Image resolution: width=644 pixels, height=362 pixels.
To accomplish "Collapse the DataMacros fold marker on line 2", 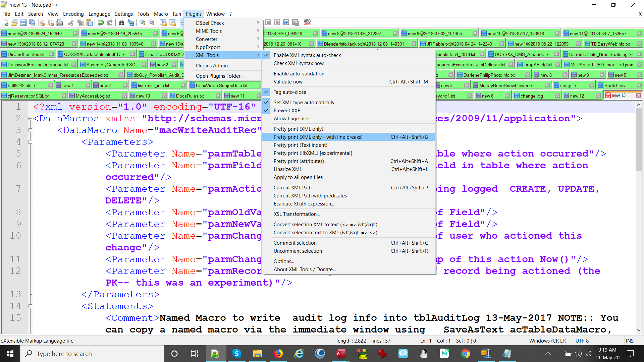I will 30,119.
